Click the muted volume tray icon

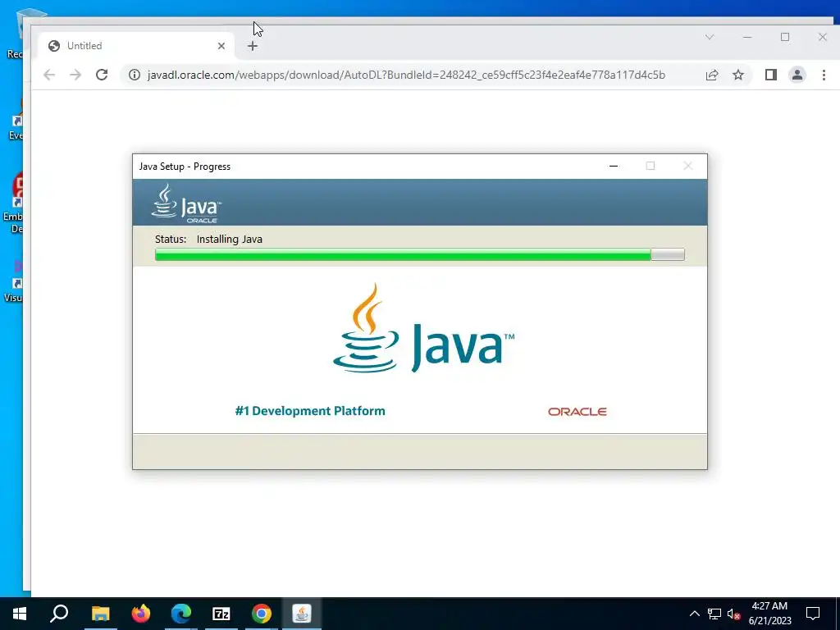pyautogui.click(x=733, y=614)
